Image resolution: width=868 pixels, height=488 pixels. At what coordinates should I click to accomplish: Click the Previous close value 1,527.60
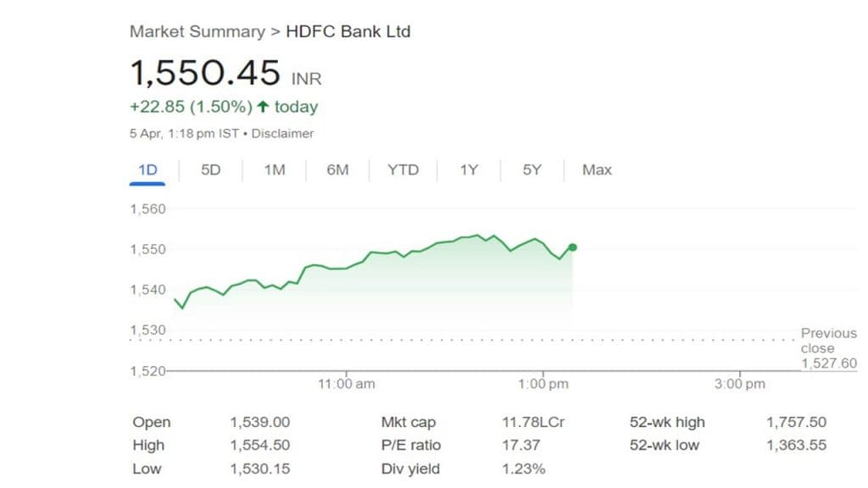[828, 363]
